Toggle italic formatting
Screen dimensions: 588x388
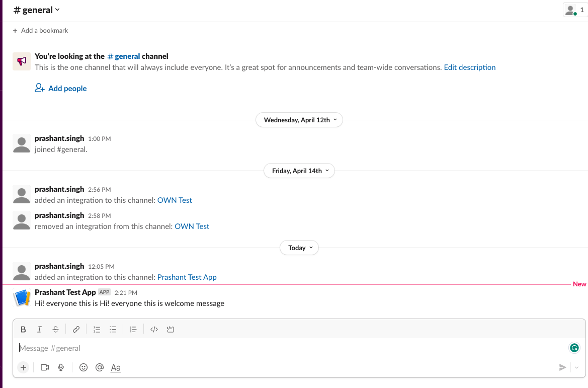coord(39,329)
